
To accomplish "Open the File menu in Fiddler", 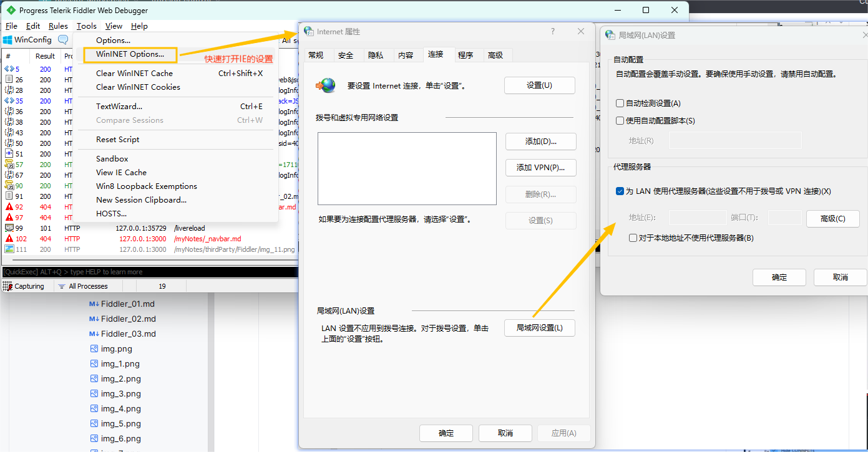I will point(11,26).
